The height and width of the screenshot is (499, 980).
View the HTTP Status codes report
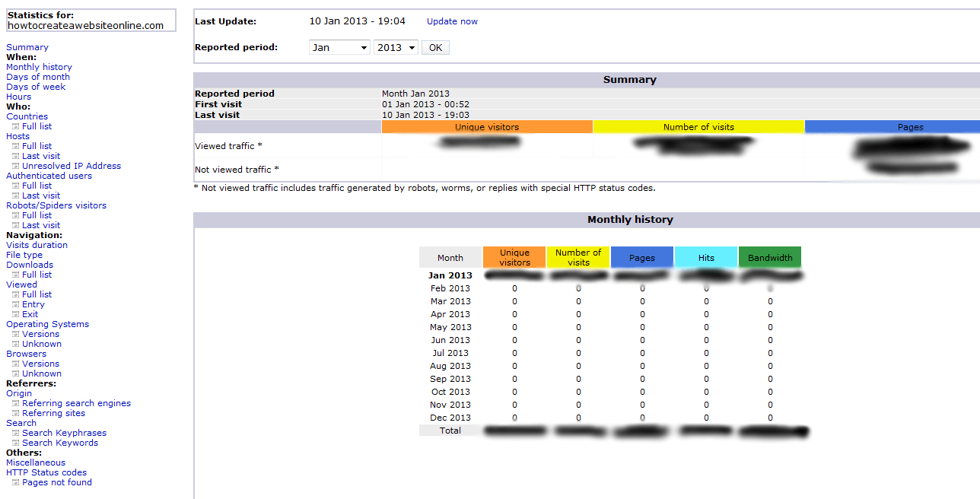coord(46,472)
